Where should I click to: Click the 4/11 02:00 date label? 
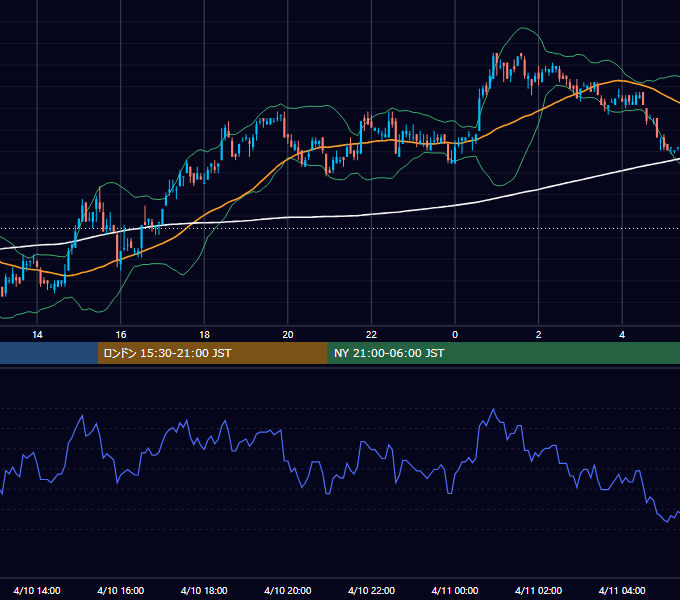539,590
